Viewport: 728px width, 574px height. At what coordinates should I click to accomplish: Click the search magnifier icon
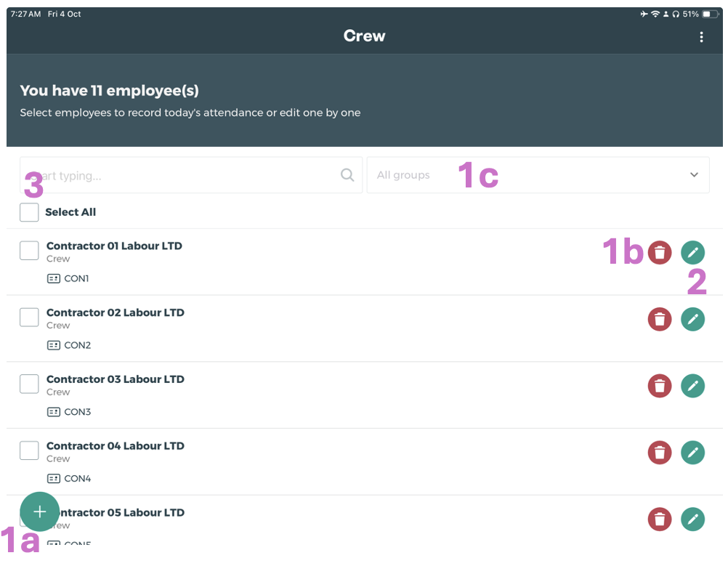point(347,175)
